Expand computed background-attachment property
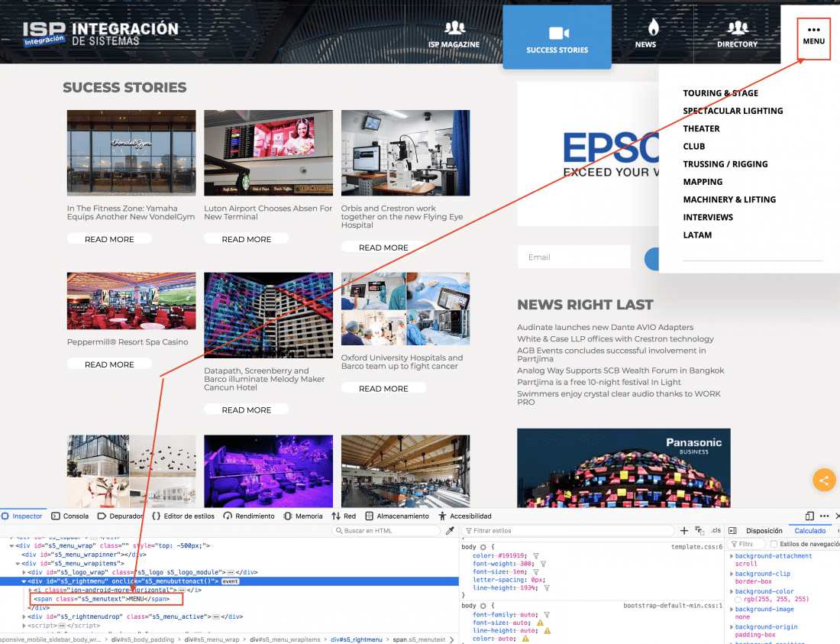840x644 pixels. [732, 556]
